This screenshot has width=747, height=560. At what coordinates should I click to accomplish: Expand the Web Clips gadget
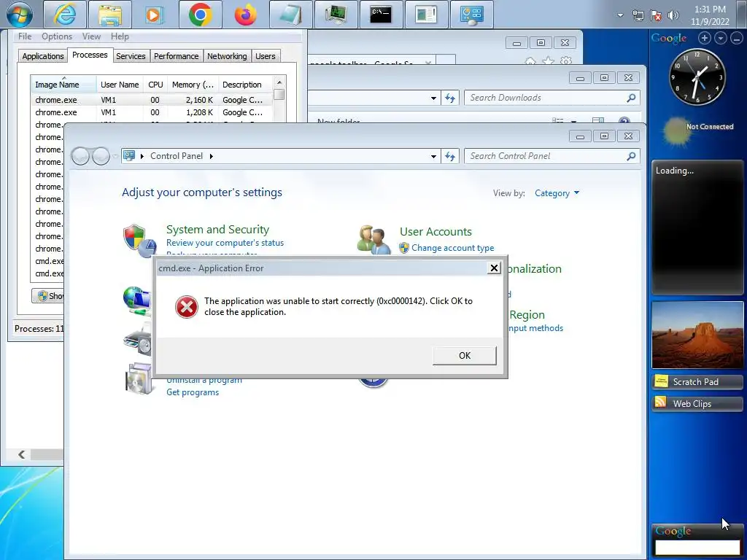[x=697, y=404]
